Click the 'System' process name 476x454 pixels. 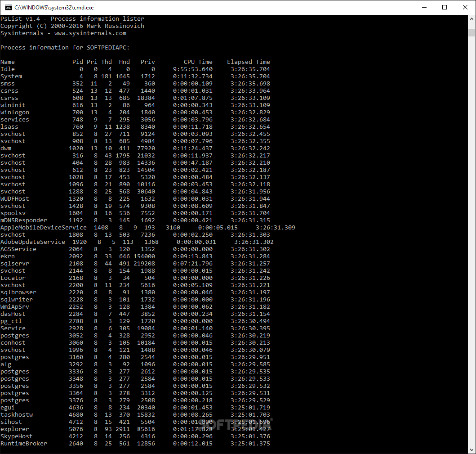click(x=11, y=76)
